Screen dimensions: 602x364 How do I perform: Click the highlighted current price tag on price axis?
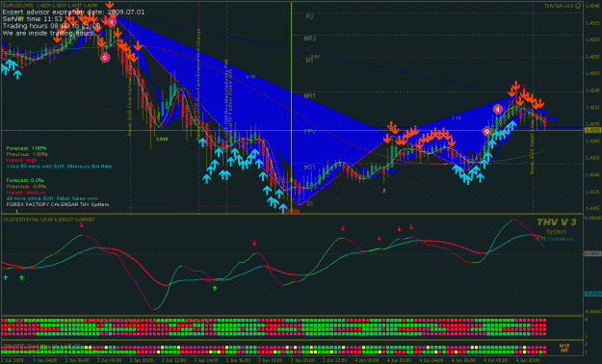(x=592, y=131)
